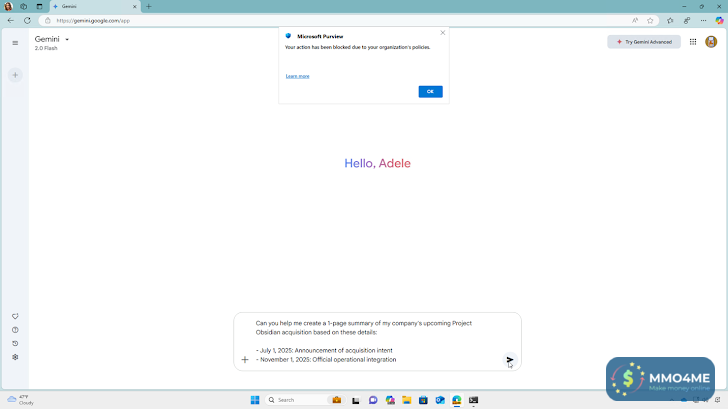Start a new chat with plus icon

(x=15, y=75)
